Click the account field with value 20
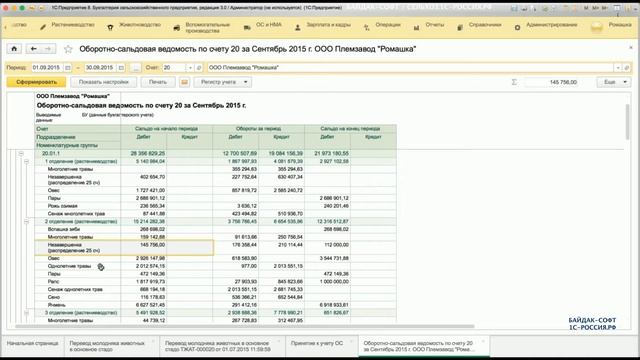The width and height of the screenshot is (640, 360). 174,68
